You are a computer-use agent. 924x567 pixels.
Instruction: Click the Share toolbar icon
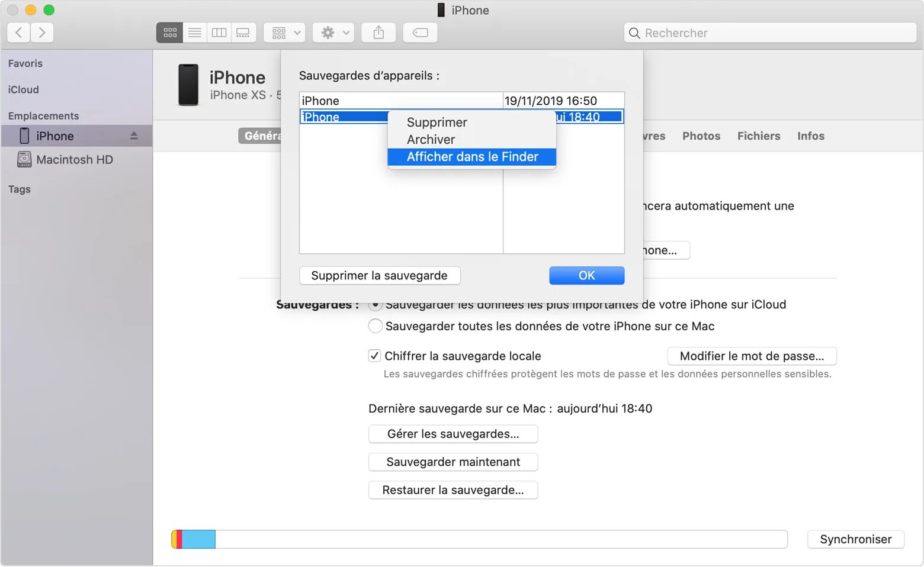[x=378, y=33]
